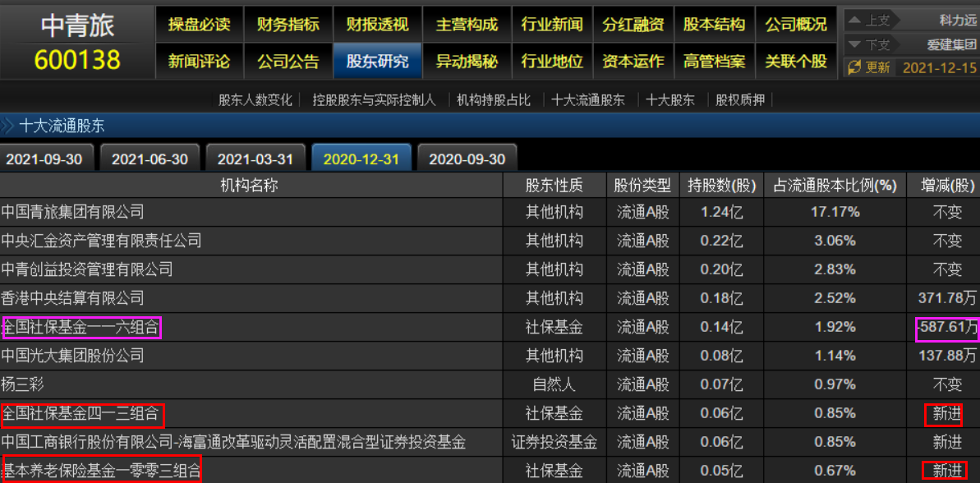Jump to 控股股东与实际控制人 section
Screen dimensions: 980x483
click(374, 100)
